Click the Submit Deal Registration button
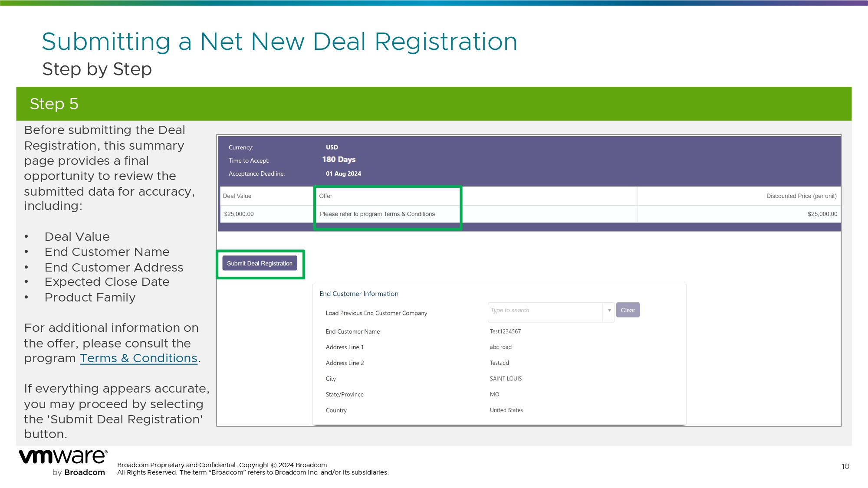 pos(260,263)
